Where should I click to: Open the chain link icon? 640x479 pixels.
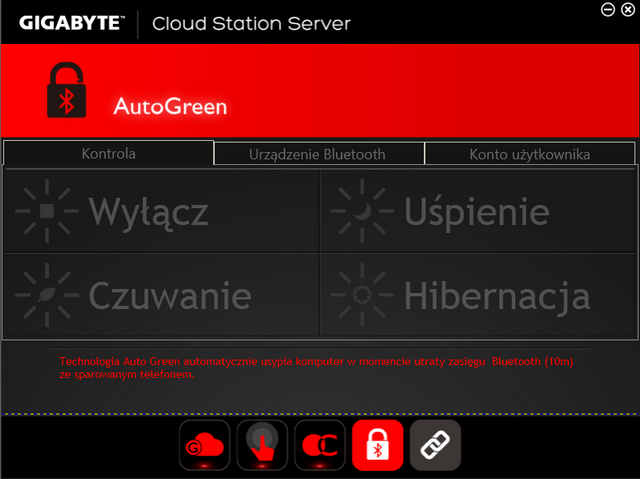point(435,445)
